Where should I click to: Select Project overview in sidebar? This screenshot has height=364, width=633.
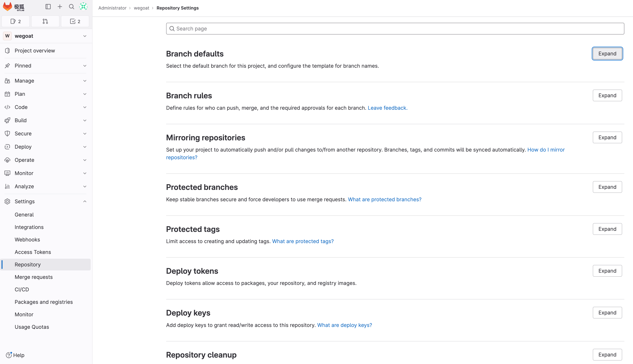[35, 51]
